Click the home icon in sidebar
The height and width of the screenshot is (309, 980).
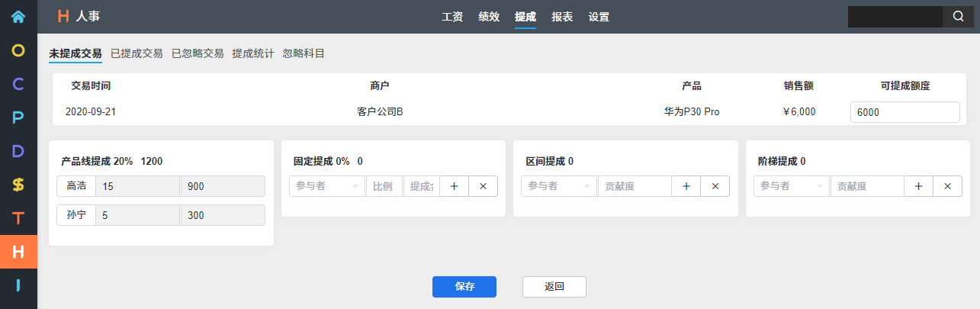pyautogui.click(x=18, y=16)
